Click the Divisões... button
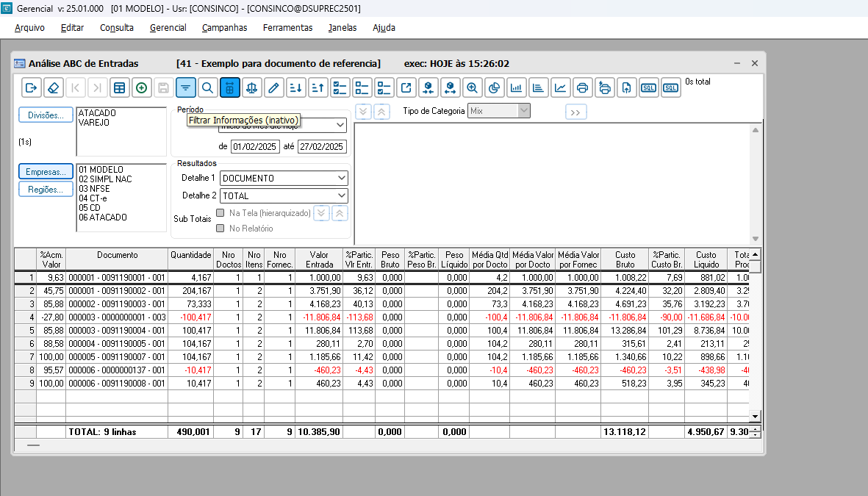 pyautogui.click(x=46, y=115)
